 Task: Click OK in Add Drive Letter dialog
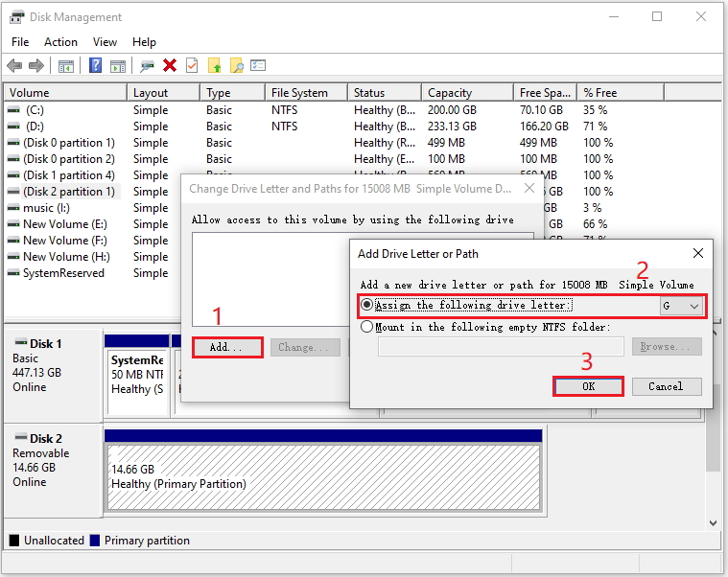point(588,386)
